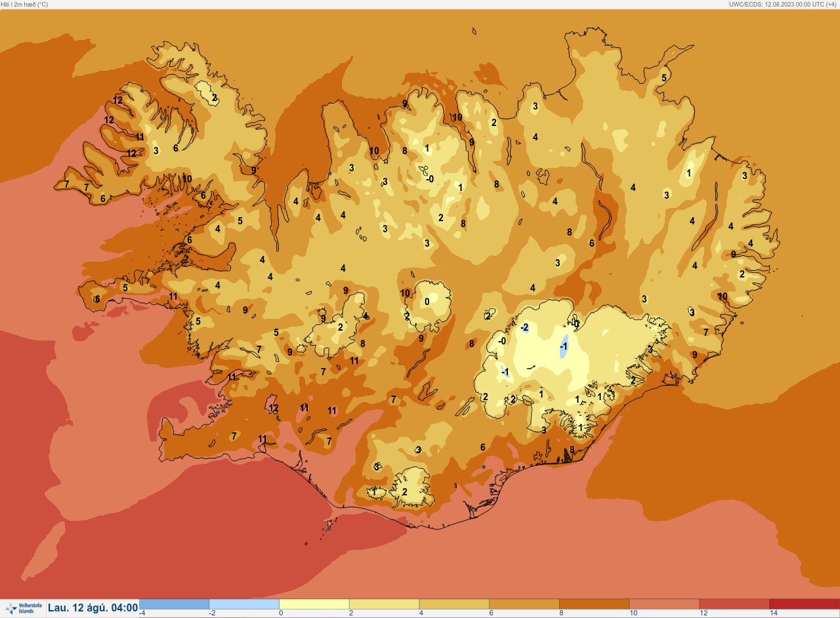Select the dark red above-14 legend swatch
This screenshot has height=618, width=840.
pos(805,604)
